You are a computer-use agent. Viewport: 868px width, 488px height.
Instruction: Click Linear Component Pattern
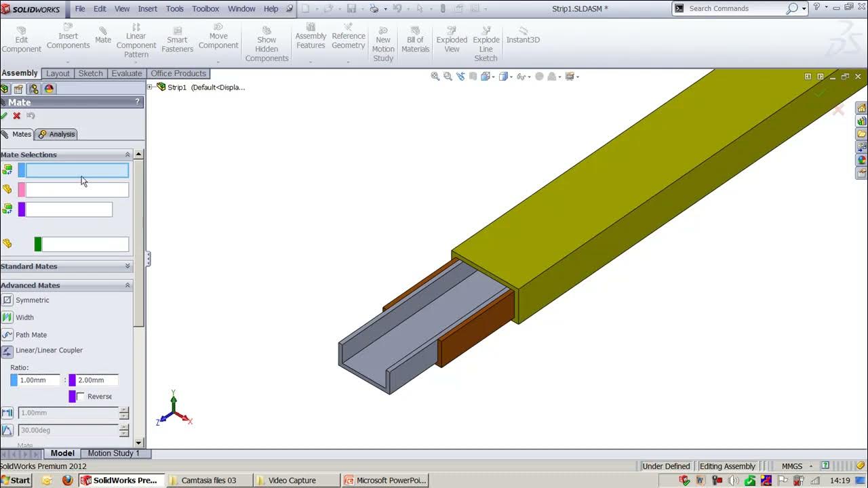click(136, 41)
